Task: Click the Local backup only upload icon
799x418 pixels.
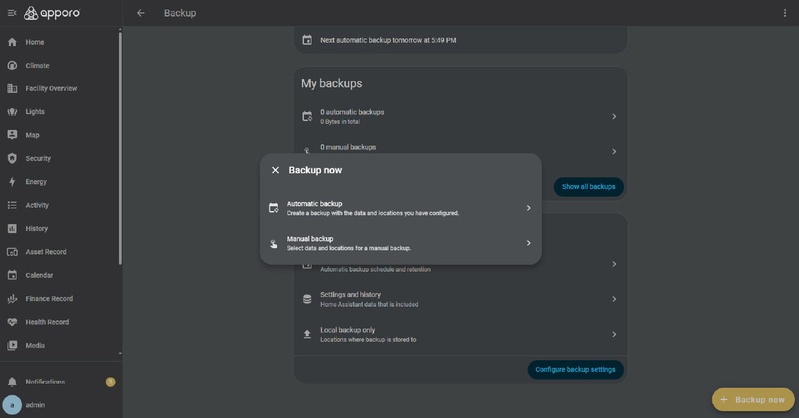Action: (x=307, y=334)
